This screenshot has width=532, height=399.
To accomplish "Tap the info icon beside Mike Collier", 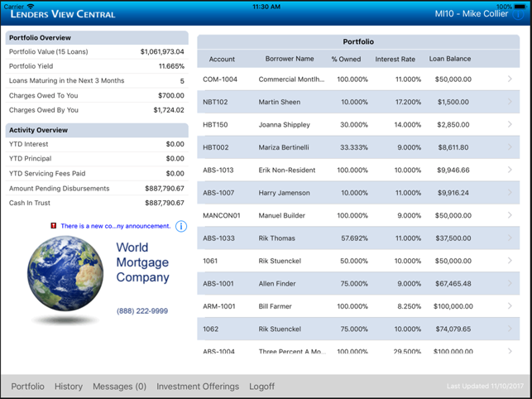I will click(x=518, y=14).
